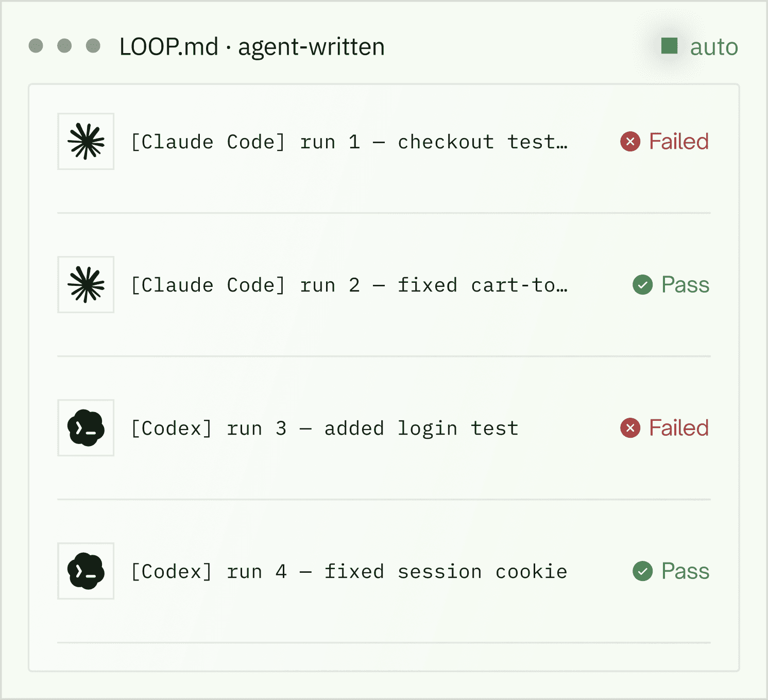Click the 'LOOP.md · agent-written' window title
This screenshot has height=700, width=768.
coord(252,47)
